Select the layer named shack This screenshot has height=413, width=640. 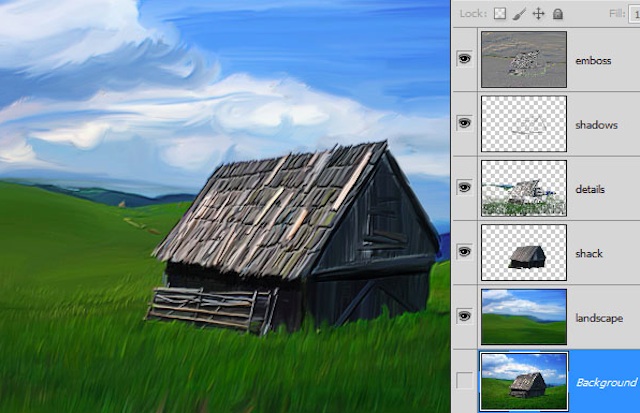[x=589, y=253]
